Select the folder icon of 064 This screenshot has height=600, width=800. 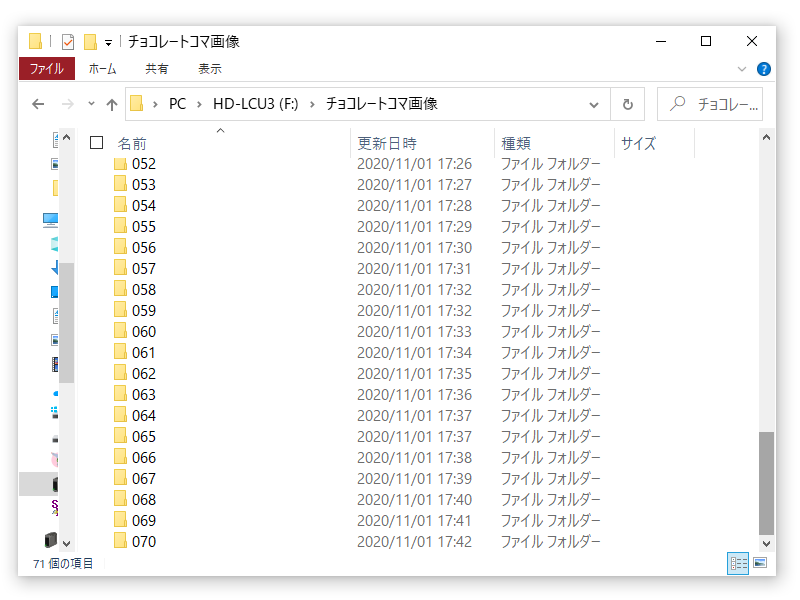pos(120,415)
